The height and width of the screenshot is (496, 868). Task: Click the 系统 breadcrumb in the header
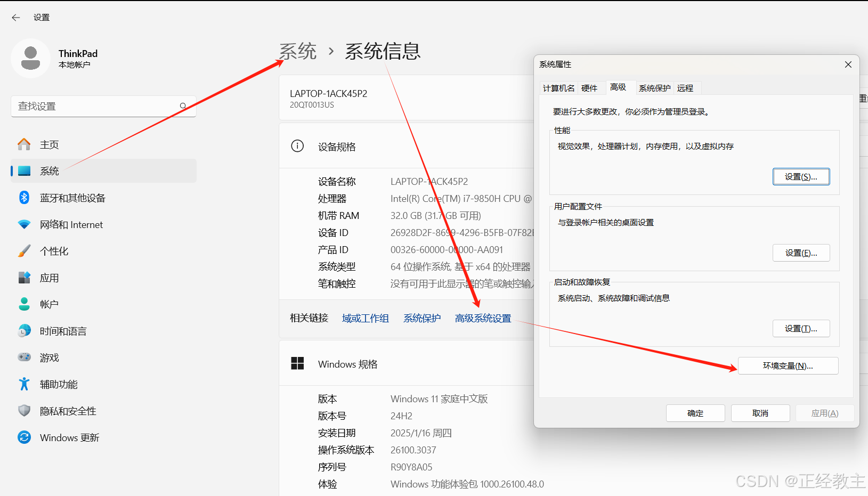point(298,51)
